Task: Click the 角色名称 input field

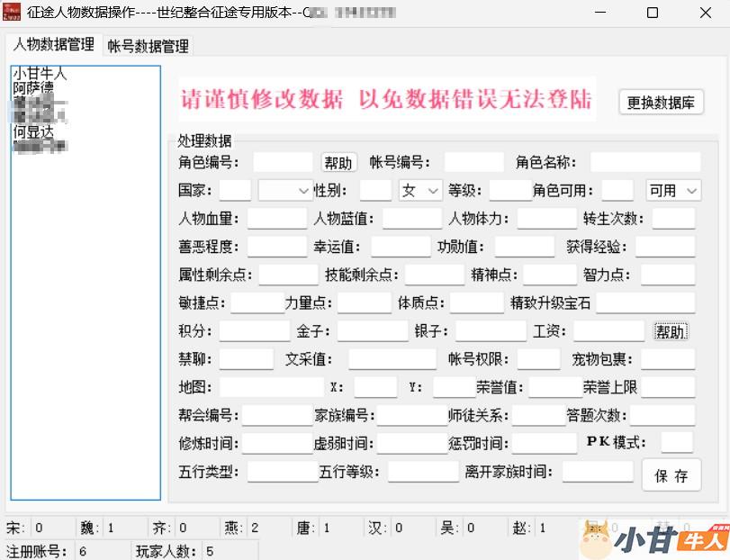Action: coord(645,162)
